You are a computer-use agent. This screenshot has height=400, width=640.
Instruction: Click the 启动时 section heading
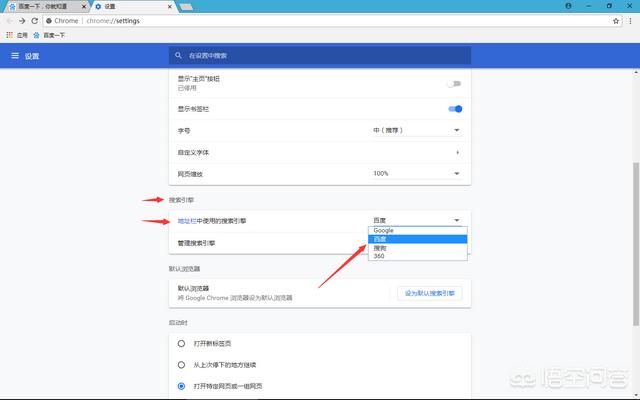click(x=178, y=323)
